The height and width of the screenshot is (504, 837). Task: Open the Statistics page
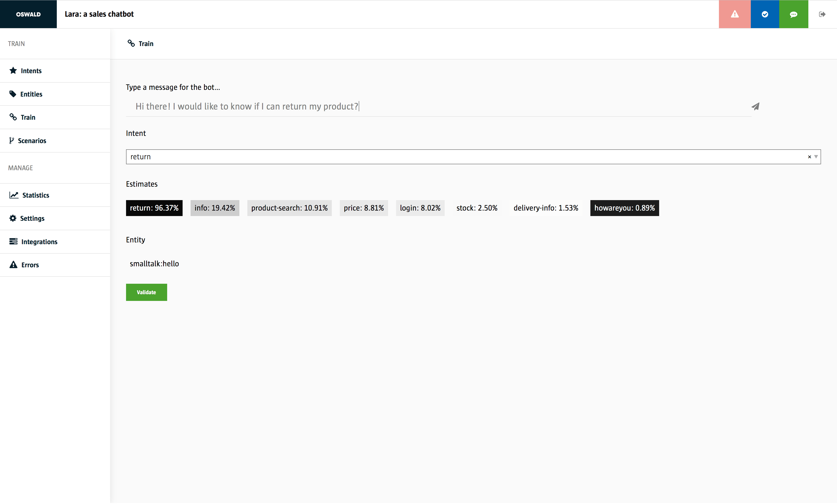click(x=36, y=195)
